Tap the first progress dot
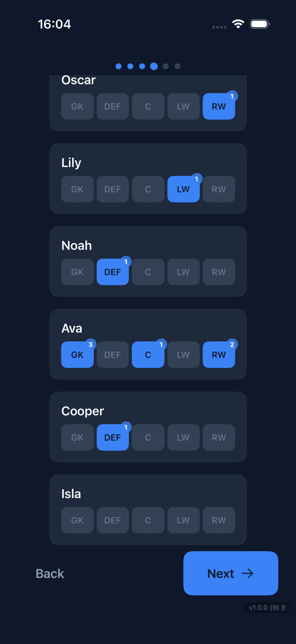This screenshot has height=644, width=296. pos(118,66)
